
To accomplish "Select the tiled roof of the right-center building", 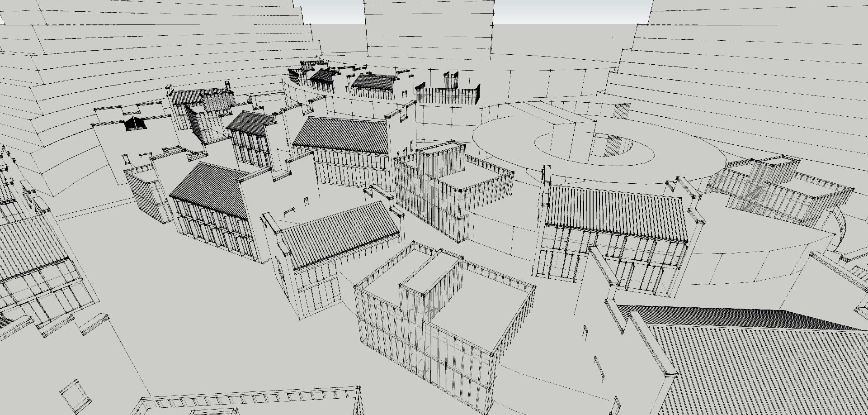I will click(x=615, y=213).
